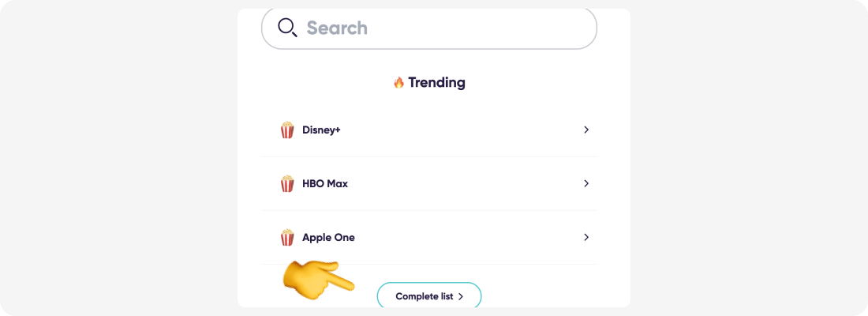Open the HBO Max entry label
Viewport: 868px width, 316px height.
tap(325, 183)
